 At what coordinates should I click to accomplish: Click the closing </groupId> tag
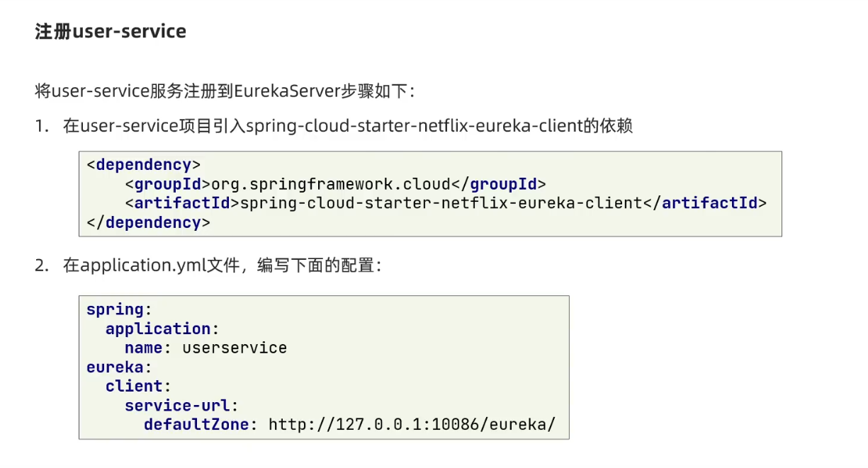coord(499,184)
